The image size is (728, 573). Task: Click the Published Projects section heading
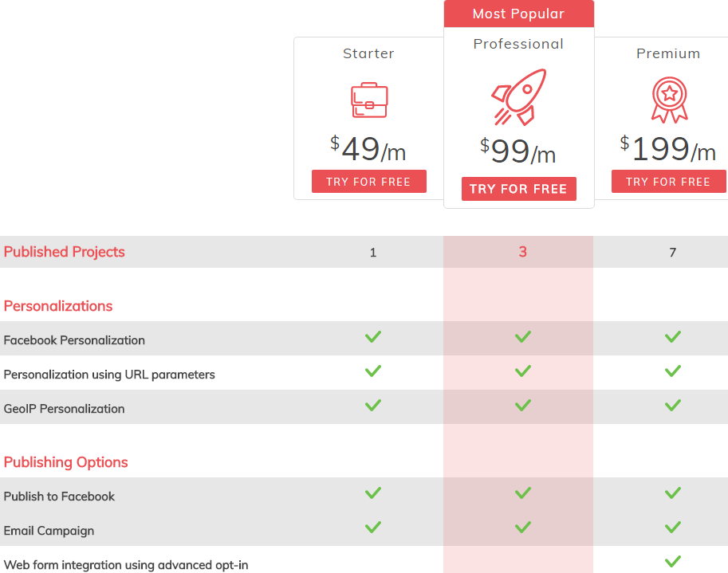pos(64,252)
